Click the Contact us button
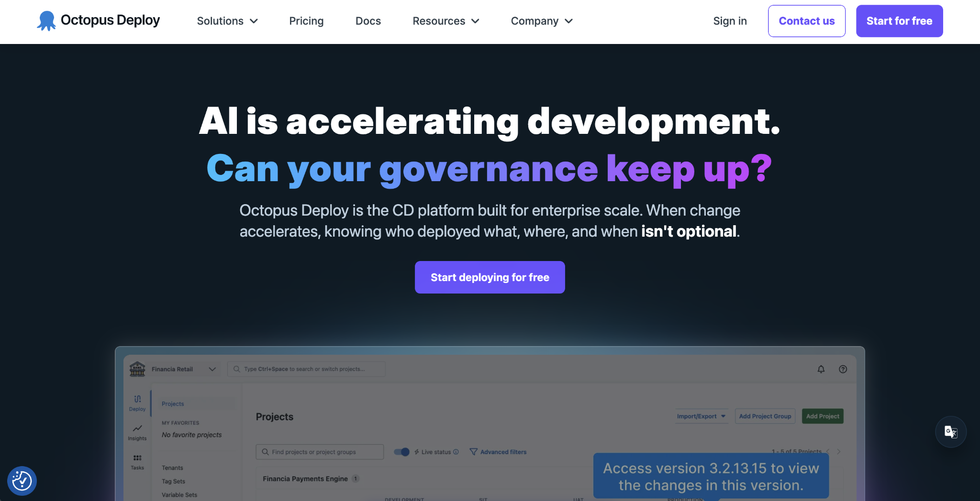 807,21
